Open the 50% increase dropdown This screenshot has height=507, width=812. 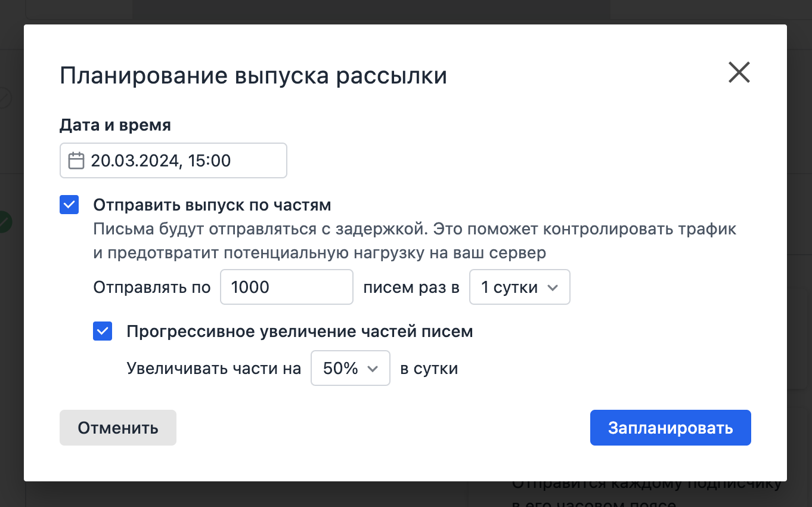350,368
